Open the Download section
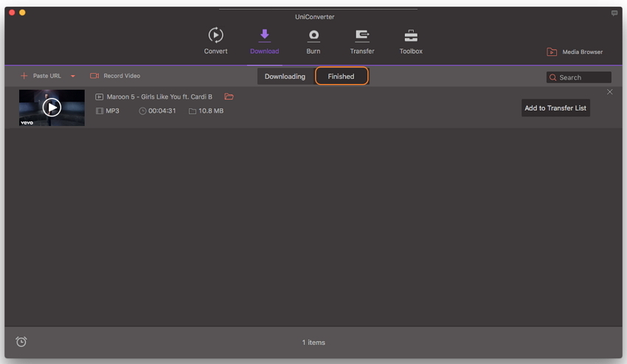Screen dimensions: 627x364 pyautogui.click(x=264, y=41)
